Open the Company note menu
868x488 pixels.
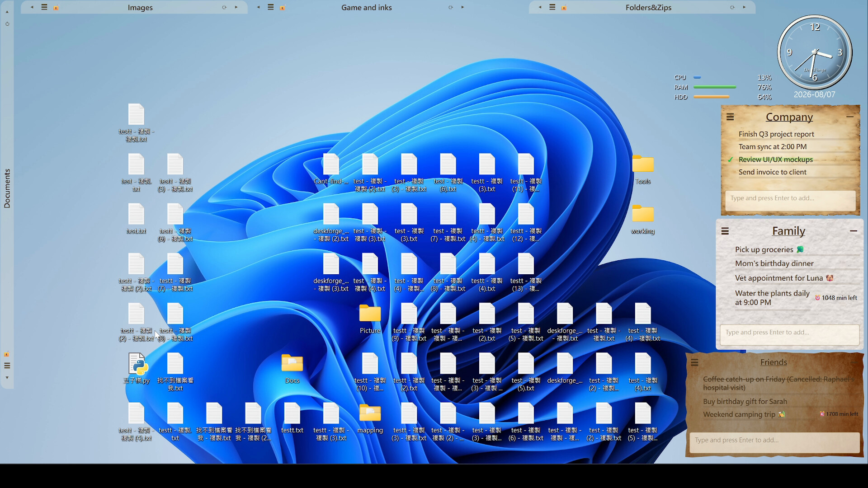pos(730,117)
